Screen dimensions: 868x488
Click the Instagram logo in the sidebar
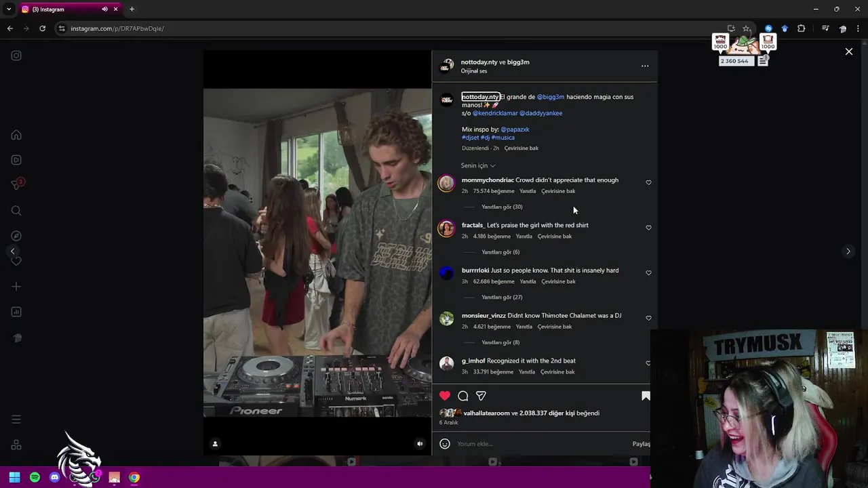coord(16,56)
